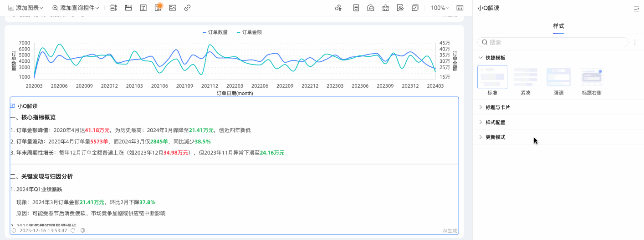Click the linked-data chain icon at the toolbar's right

pos(338,8)
